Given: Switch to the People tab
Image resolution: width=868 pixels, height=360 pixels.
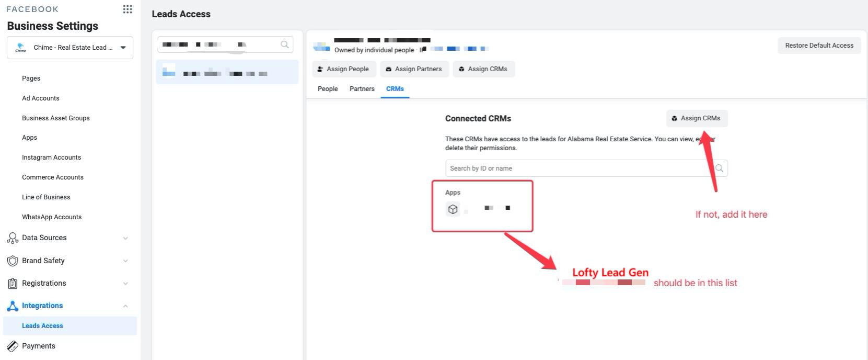Looking at the screenshot, I should click(328, 89).
